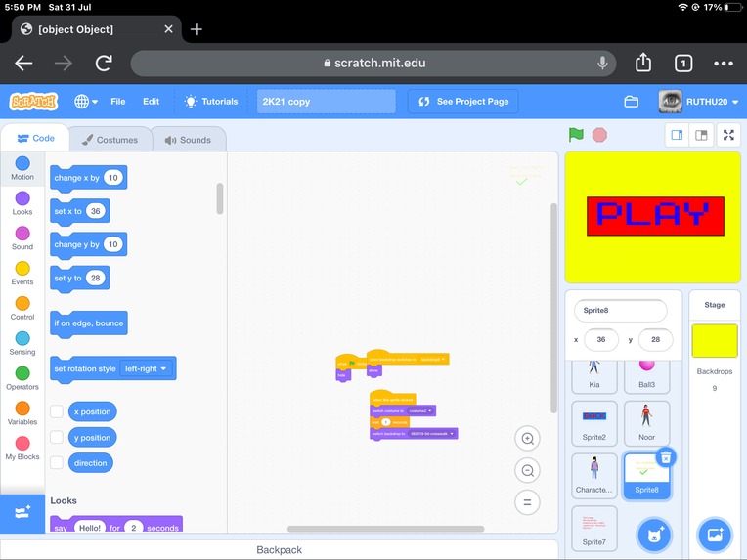Select the Noor sprite

646,423
